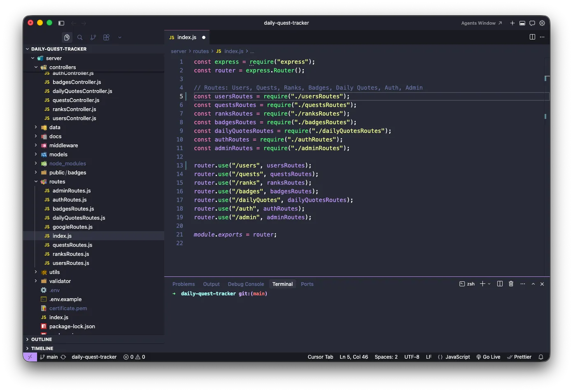The width and height of the screenshot is (573, 392).
Task: Switch to the Ports tab
Action: click(307, 284)
